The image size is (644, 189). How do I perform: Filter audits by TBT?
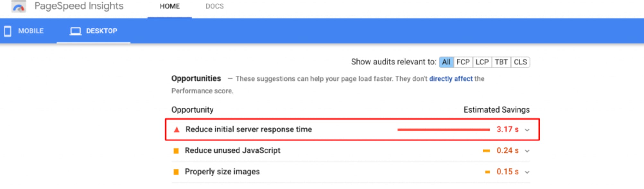(501, 62)
